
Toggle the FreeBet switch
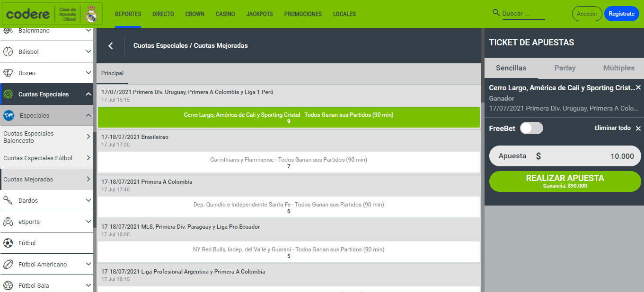tap(531, 128)
